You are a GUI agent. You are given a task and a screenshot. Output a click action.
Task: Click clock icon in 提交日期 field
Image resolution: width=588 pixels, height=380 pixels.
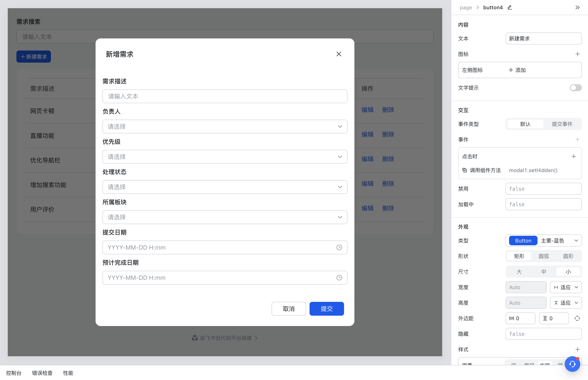point(339,247)
